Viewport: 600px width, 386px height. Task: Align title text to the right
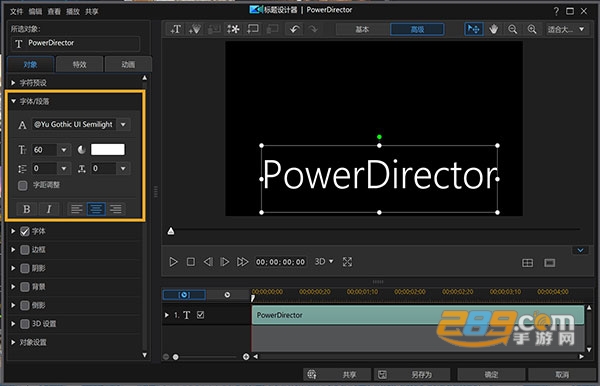point(115,209)
